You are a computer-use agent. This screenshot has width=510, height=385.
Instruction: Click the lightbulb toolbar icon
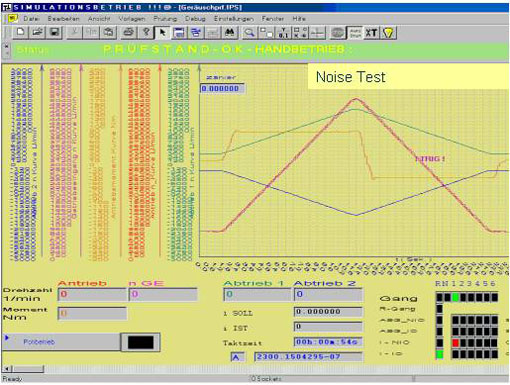[x=388, y=33]
